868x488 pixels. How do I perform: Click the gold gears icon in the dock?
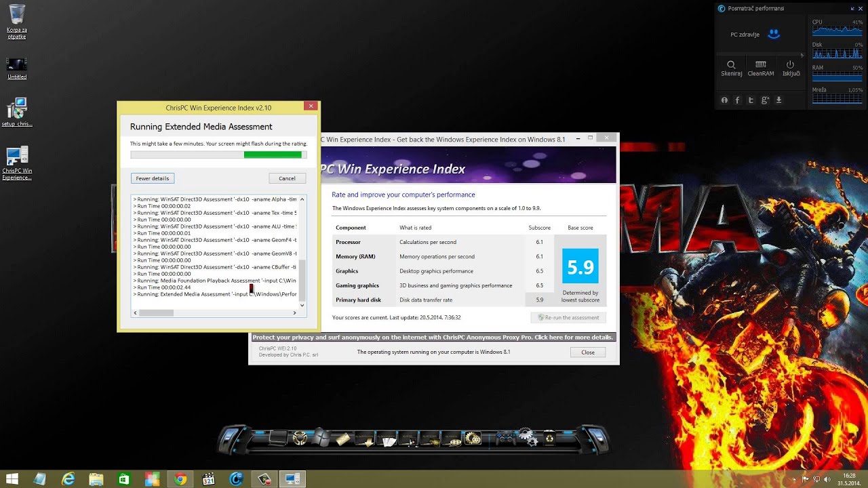point(473,439)
